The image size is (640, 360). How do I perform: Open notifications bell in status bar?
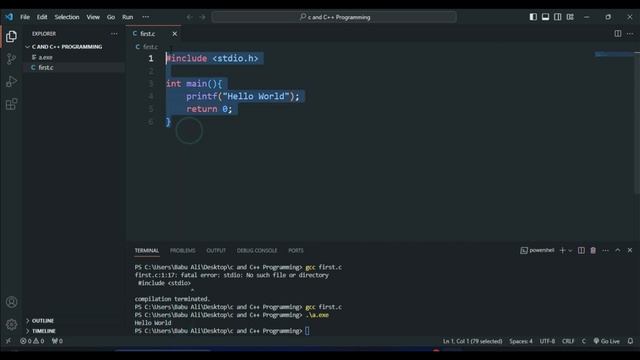[630, 341]
